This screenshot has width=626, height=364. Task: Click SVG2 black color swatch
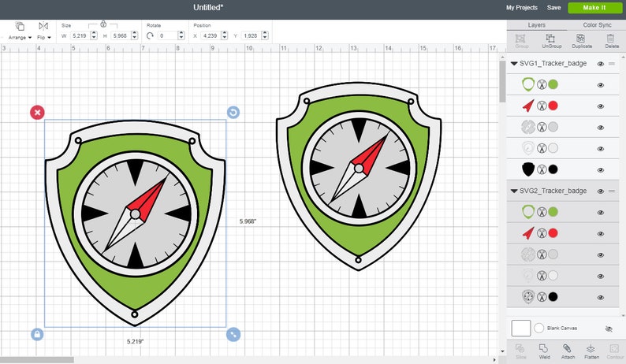coord(553,296)
